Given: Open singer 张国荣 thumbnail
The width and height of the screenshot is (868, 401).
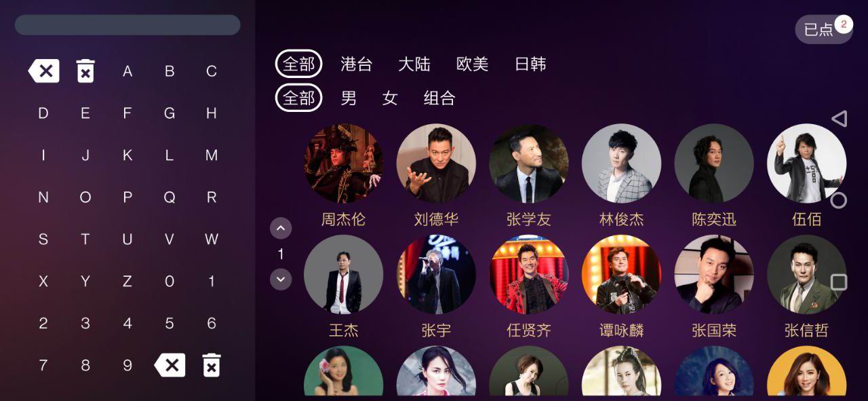Looking at the screenshot, I should pos(714,274).
